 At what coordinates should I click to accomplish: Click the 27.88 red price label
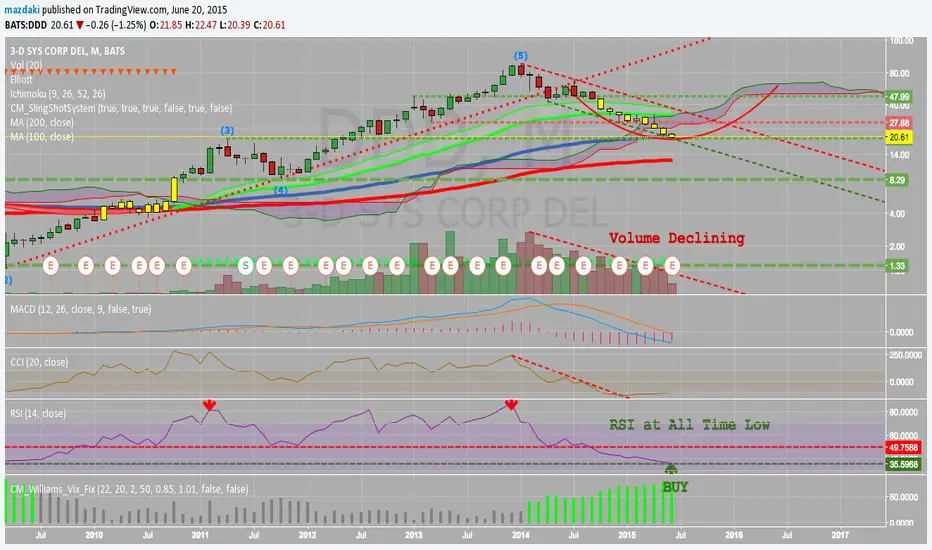click(899, 122)
